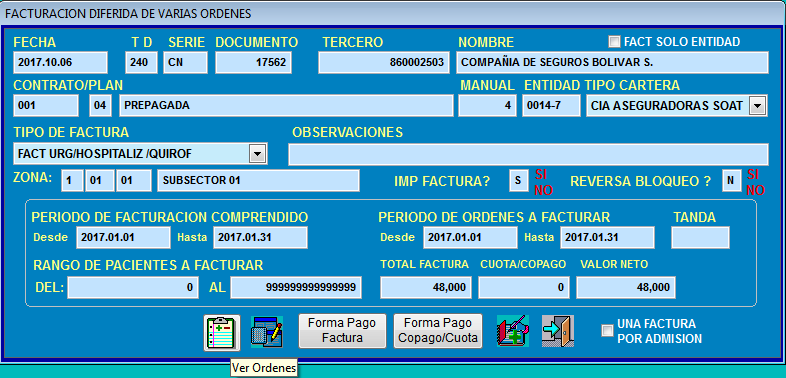Expand the TIPO CARTERA dropdown
Viewport: 786px width, 378px height.
[756, 106]
